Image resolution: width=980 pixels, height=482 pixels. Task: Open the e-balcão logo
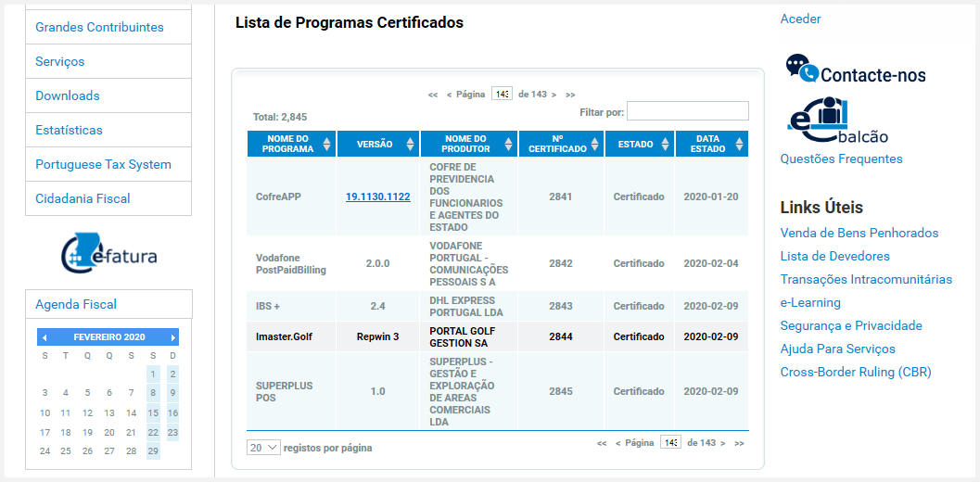click(837, 120)
